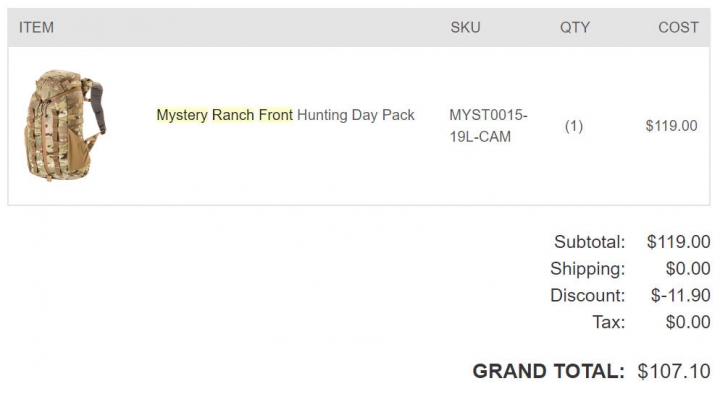Image resolution: width=720 pixels, height=394 pixels.
Task: Select the highlighted word Mystery
Action: 182,115
